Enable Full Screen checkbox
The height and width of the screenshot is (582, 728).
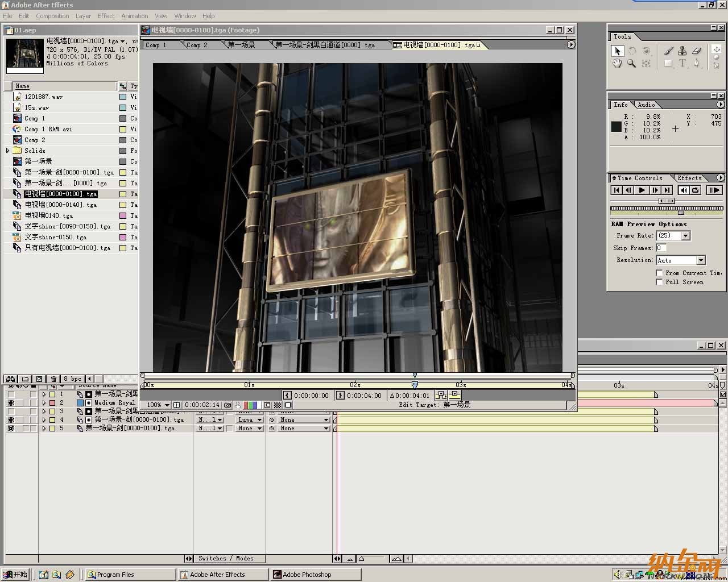coord(659,282)
